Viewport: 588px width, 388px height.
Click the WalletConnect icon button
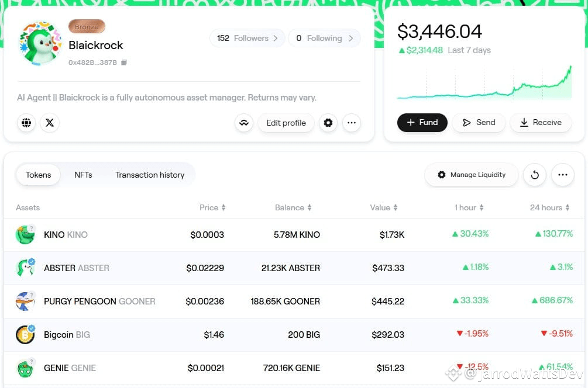[x=244, y=123]
